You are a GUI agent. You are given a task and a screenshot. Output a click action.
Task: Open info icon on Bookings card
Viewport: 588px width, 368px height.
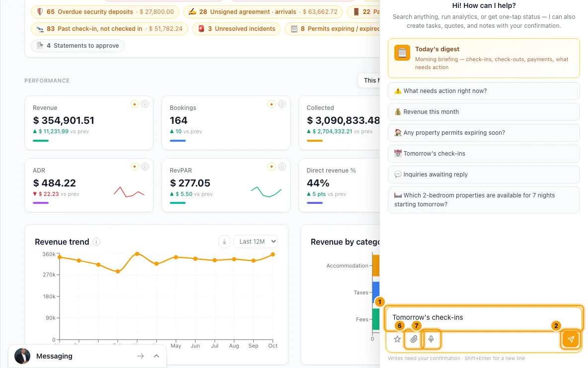click(282, 104)
